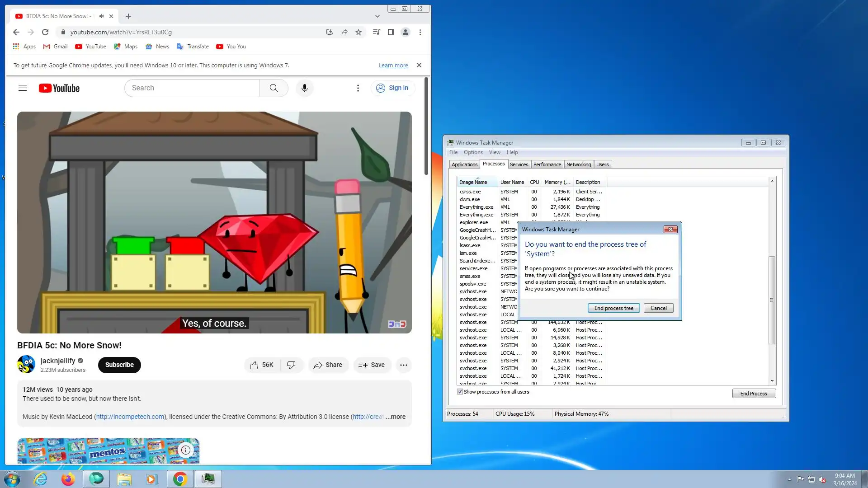
Task: Reload the page in Chrome
Action: tap(45, 32)
